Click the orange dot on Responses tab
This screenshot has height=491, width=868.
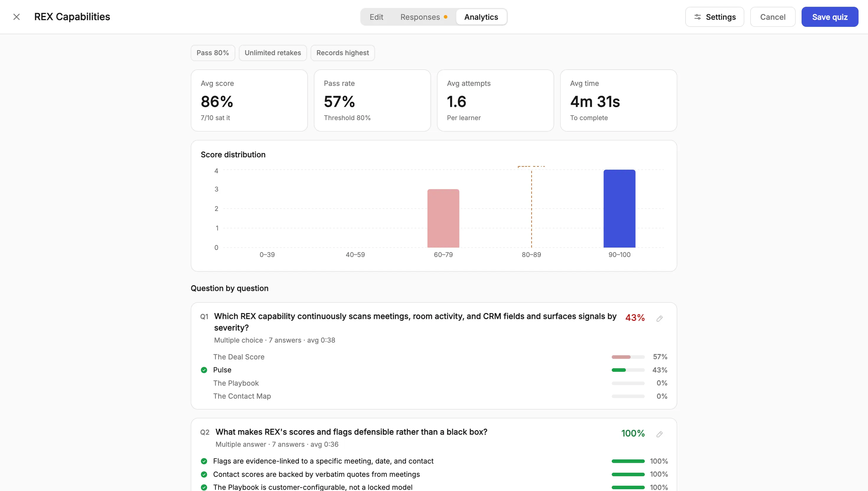pos(446,17)
